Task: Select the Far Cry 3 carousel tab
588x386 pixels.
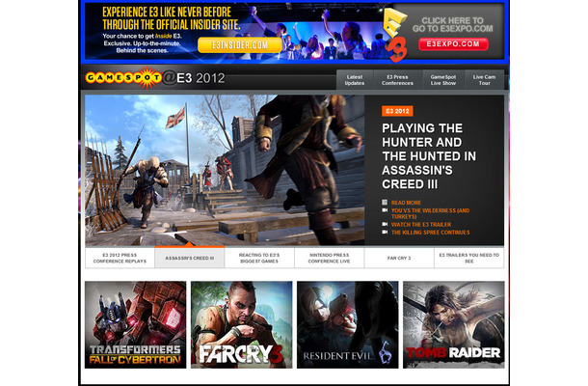Action: coord(399,258)
